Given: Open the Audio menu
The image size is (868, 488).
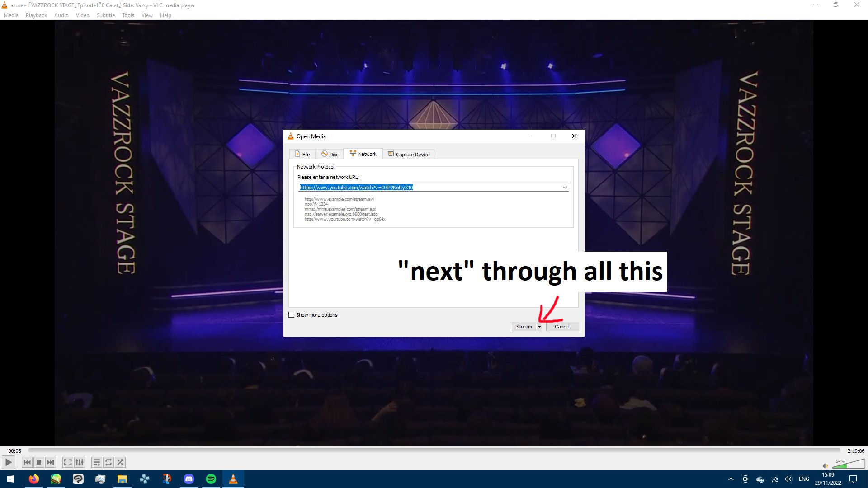Looking at the screenshot, I should 61,15.
